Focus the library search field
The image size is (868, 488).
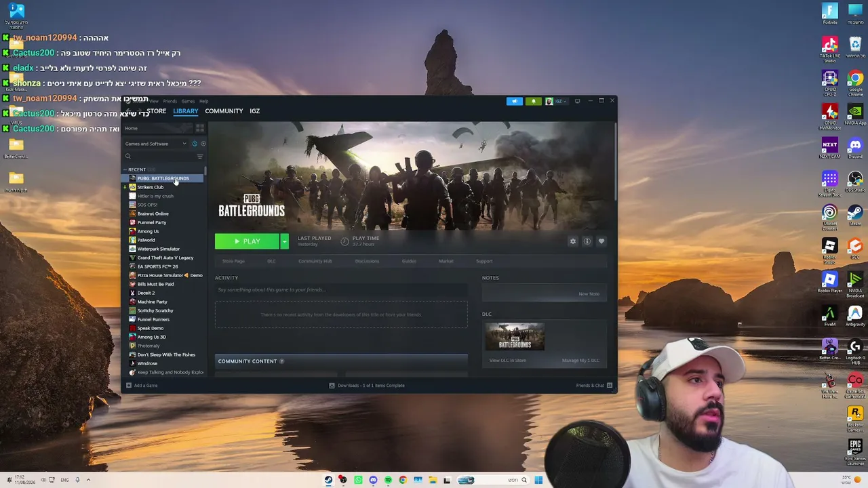tap(159, 157)
